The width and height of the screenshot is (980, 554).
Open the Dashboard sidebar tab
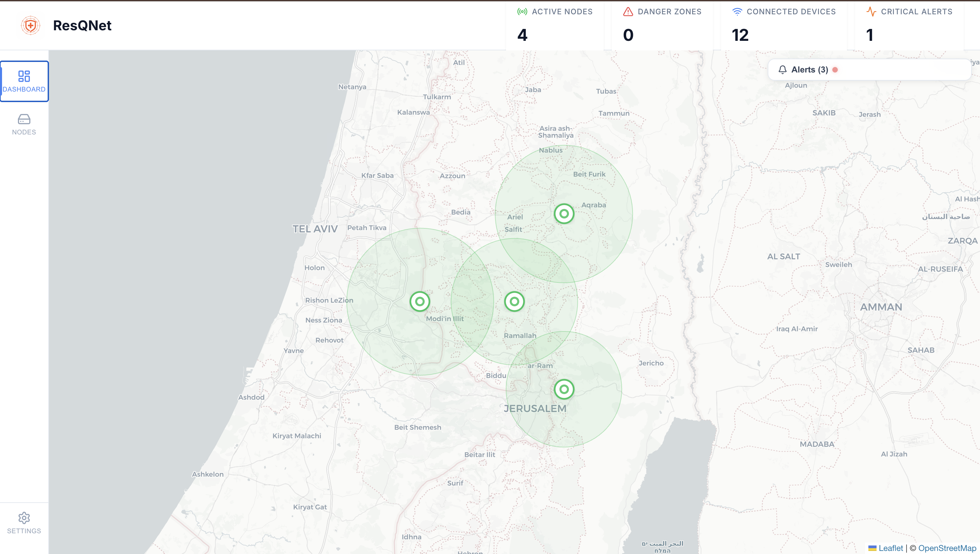coord(24,81)
